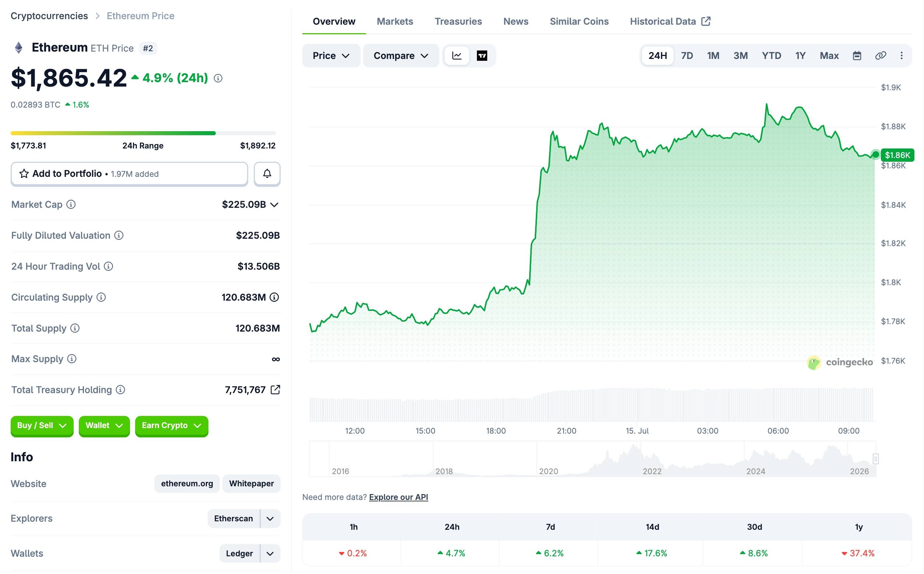
Task: Go to Cryptocurrencies breadcrumb link
Action: tap(49, 16)
